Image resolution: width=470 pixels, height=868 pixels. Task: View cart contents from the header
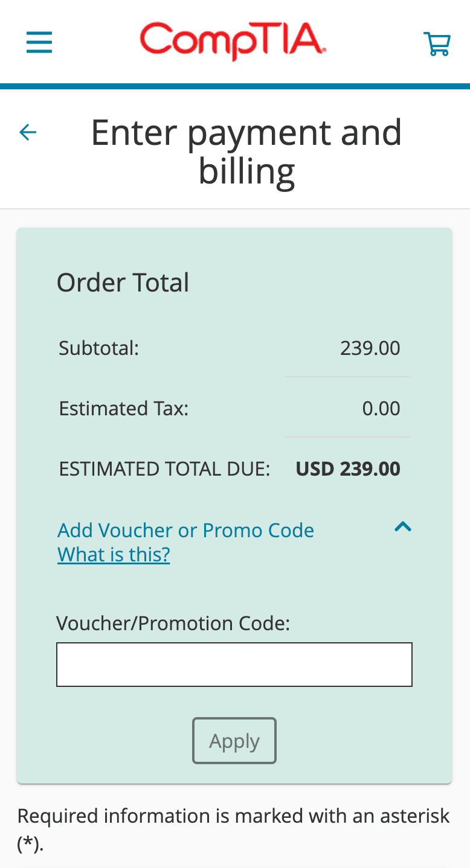coord(437,42)
